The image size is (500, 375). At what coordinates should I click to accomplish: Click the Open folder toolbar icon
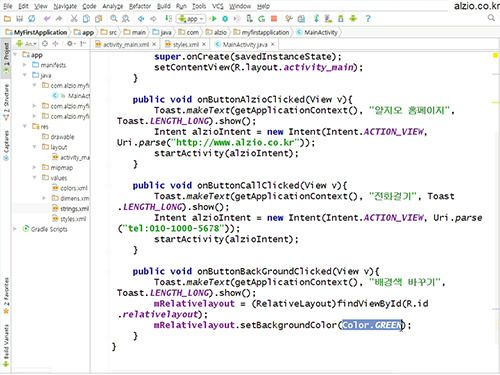tap(7, 19)
